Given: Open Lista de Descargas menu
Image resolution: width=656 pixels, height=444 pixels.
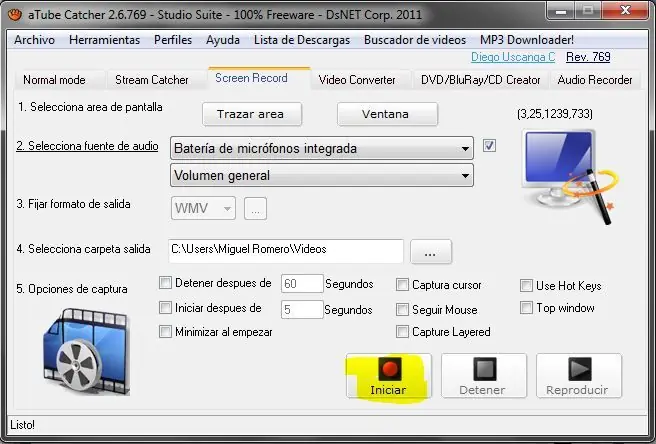Looking at the screenshot, I should (x=302, y=40).
